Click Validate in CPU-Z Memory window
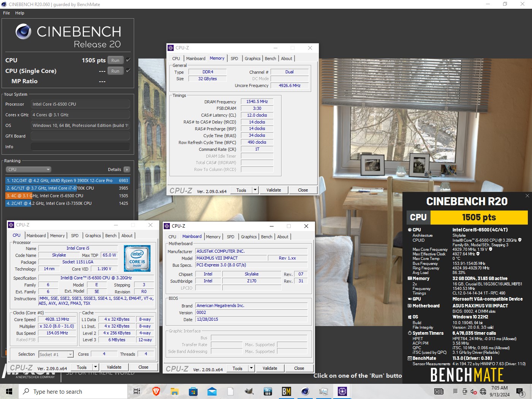The image size is (532, 399). tap(274, 190)
